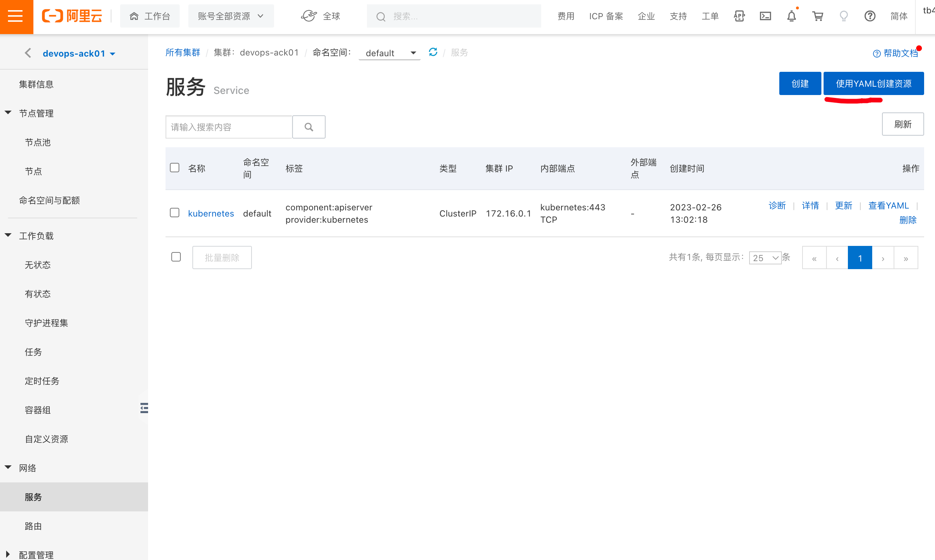Viewport: 935px width, 560px height.
Task: Open 路由 in the sidebar menu
Action: [x=33, y=526]
